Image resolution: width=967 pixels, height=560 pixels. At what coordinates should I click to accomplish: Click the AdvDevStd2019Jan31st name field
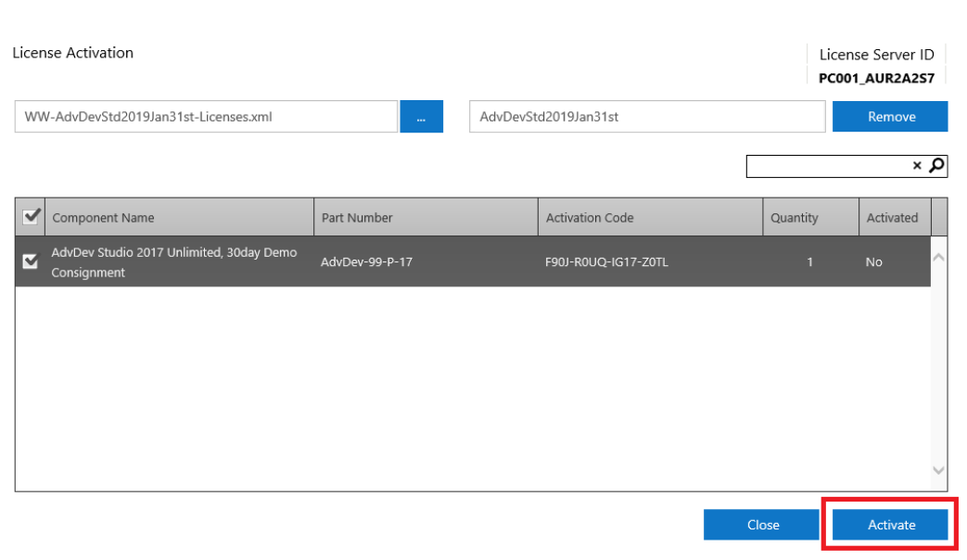647,117
